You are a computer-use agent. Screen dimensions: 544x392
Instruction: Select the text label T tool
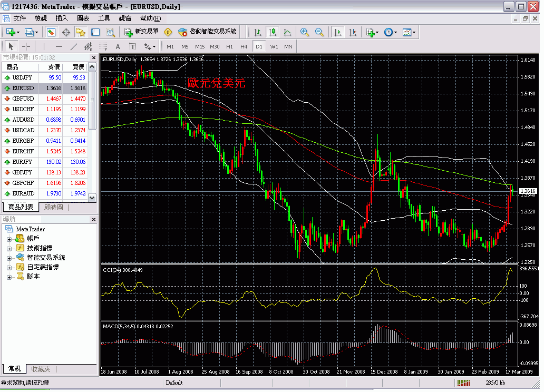click(x=132, y=46)
